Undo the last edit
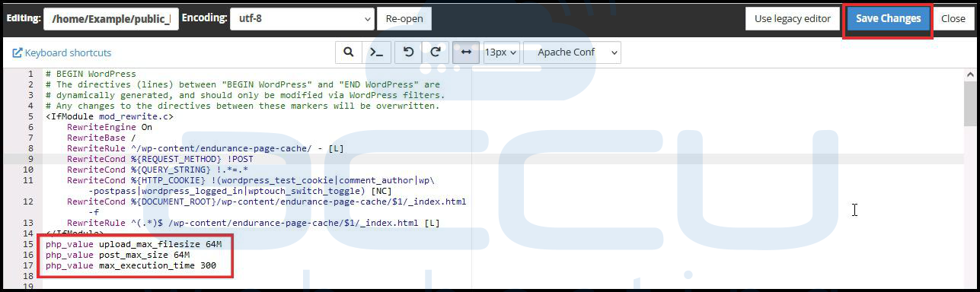 tap(408, 52)
